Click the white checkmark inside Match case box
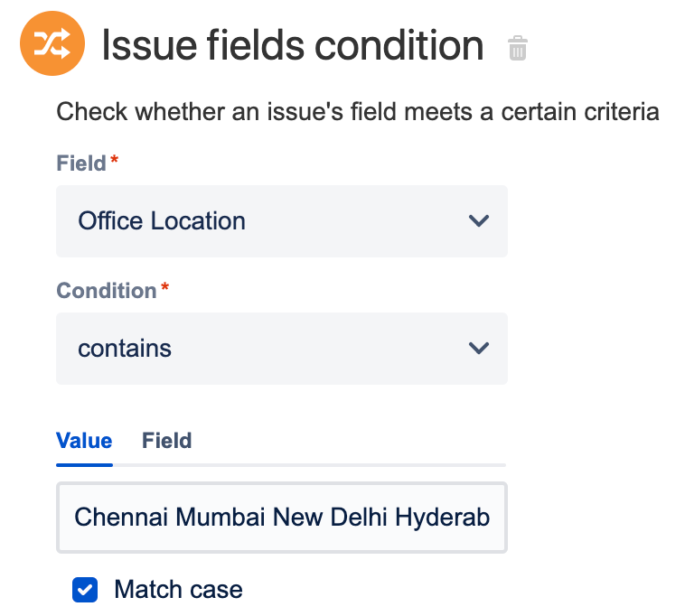The height and width of the screenshot is (616, 685). (x=85, y=590)
